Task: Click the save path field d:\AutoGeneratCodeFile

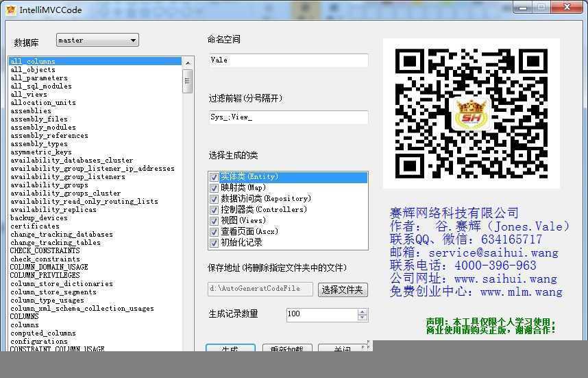Action: click(260, 289)
